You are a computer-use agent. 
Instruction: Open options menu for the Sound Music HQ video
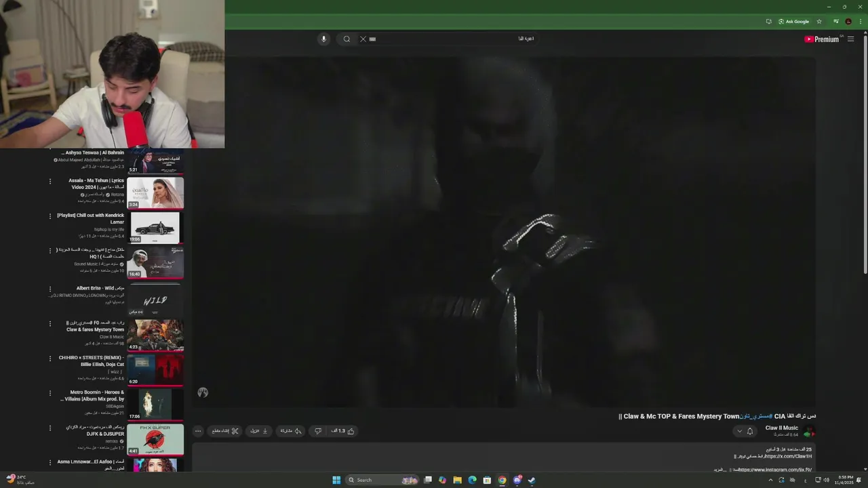coord(50,251)
